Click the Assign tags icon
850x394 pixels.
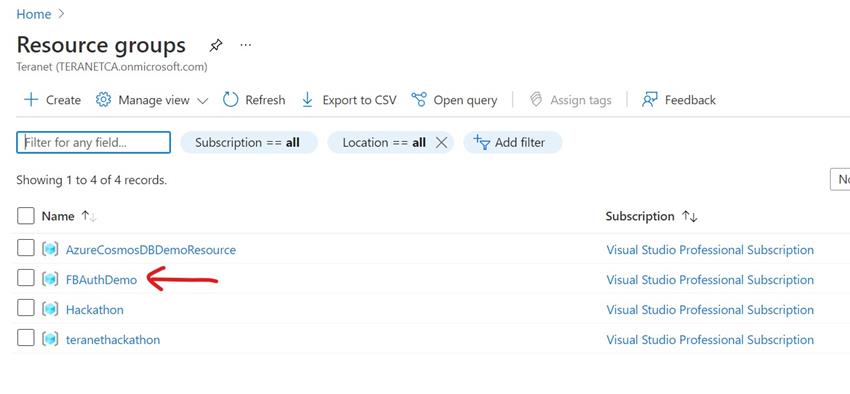point(536,100)
